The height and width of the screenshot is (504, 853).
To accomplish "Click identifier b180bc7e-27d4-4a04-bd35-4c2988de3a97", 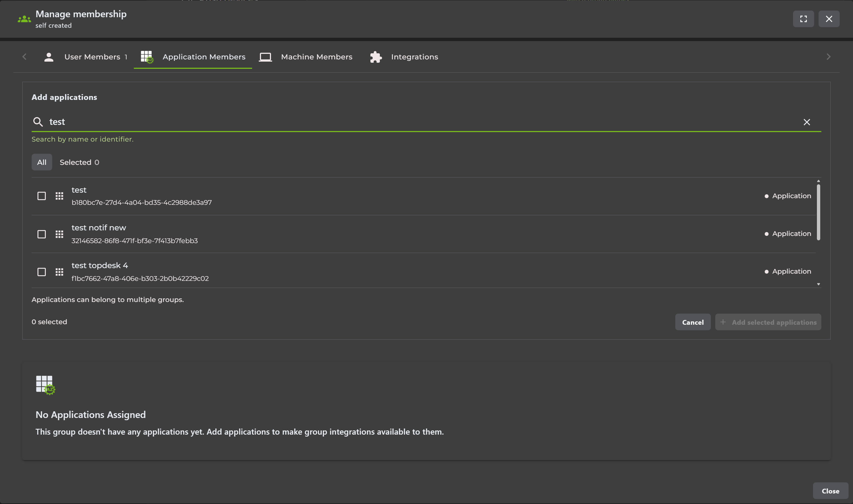I will click(142, 203).
